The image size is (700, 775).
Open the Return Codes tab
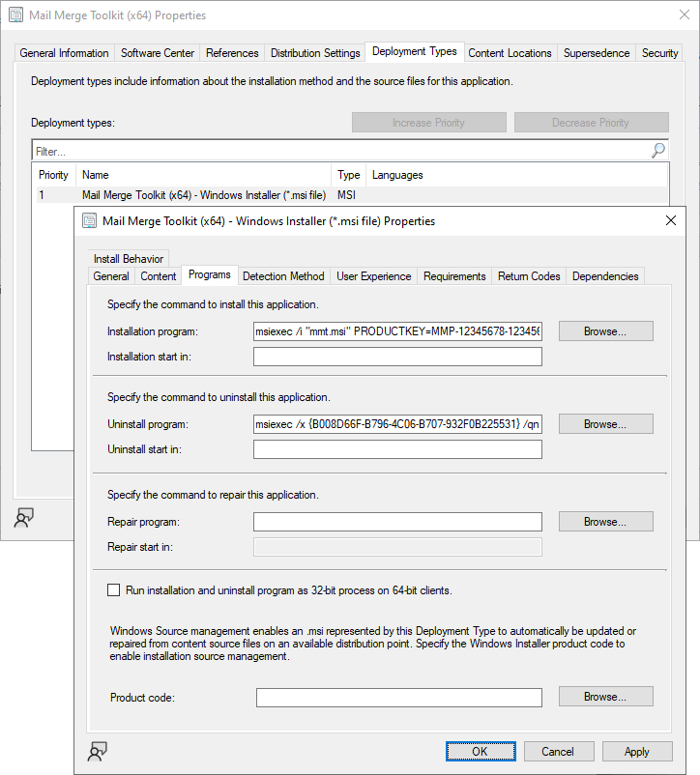click(x=529, y=275)
